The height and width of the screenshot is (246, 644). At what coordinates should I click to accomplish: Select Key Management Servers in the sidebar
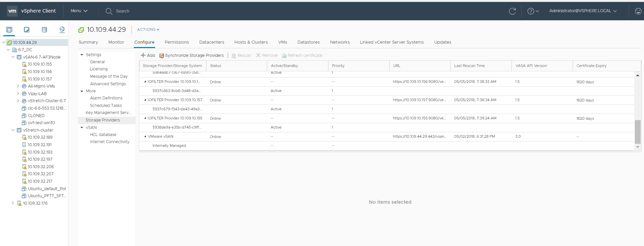108,113
